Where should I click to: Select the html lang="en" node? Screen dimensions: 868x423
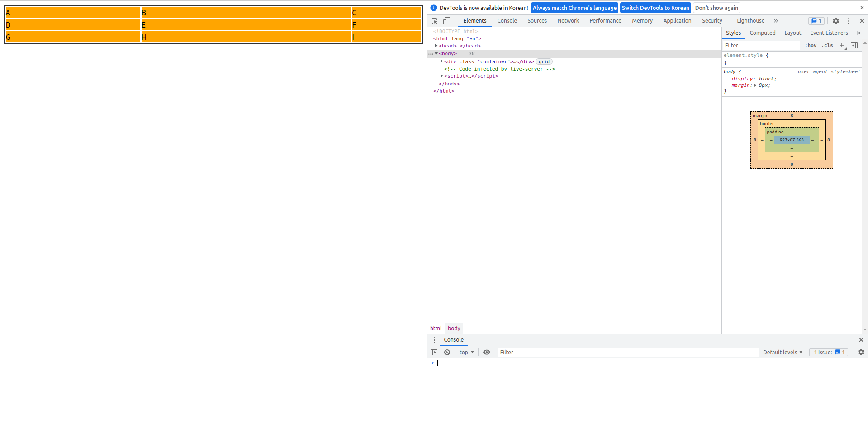pyautogui.click(x=457, y=38)
